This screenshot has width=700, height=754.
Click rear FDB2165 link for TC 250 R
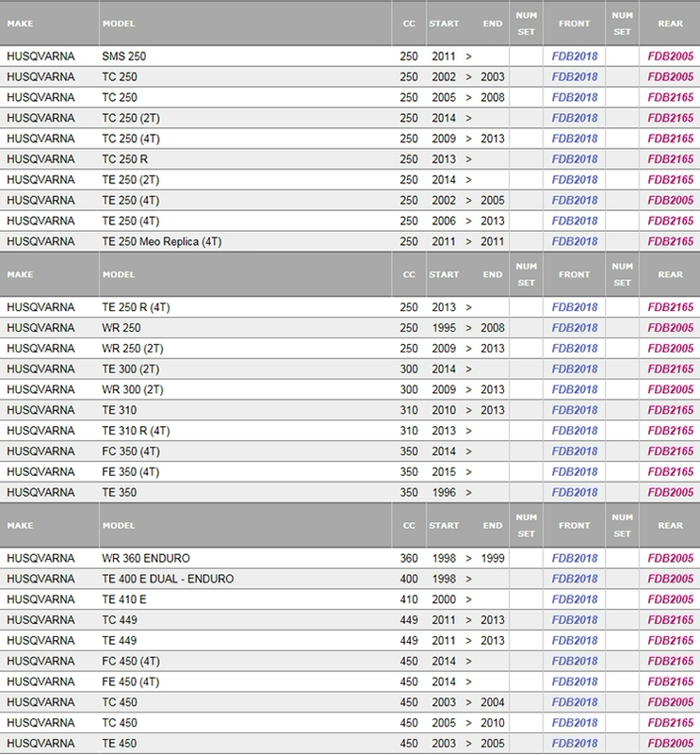click(671, 159)
